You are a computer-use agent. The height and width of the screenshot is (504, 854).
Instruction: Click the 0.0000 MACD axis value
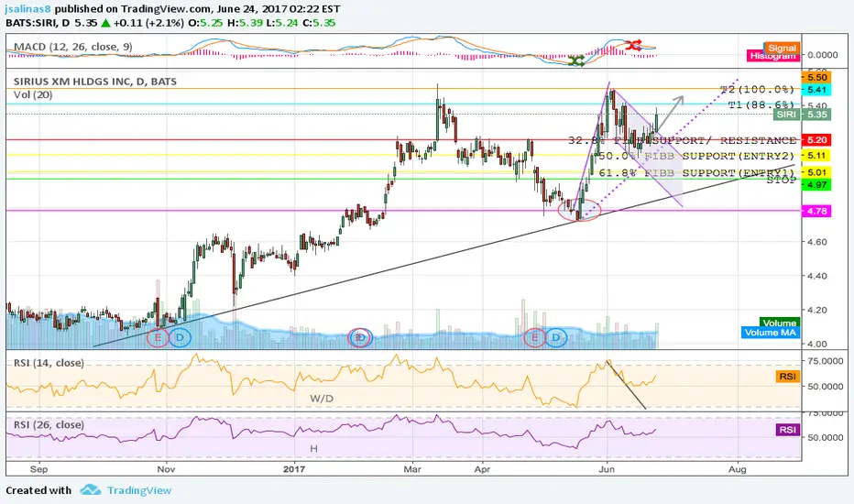(x=823, y=55)
